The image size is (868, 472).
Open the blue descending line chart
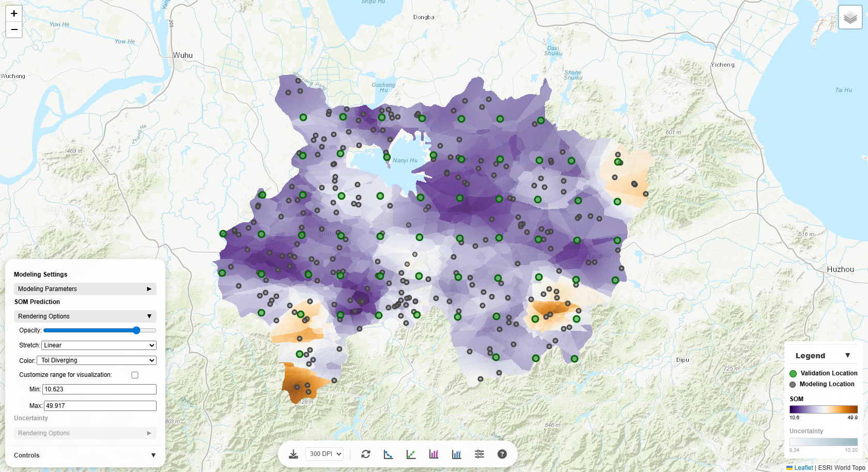389,454
